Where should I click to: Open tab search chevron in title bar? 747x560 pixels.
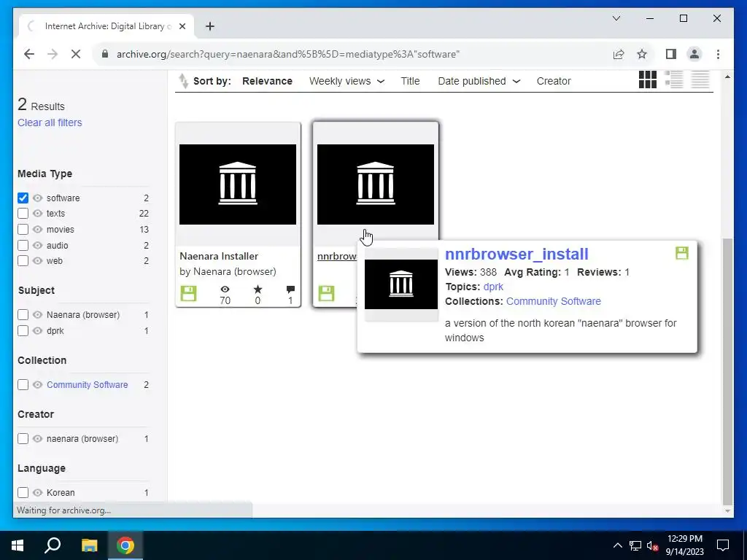click(616, 18)
